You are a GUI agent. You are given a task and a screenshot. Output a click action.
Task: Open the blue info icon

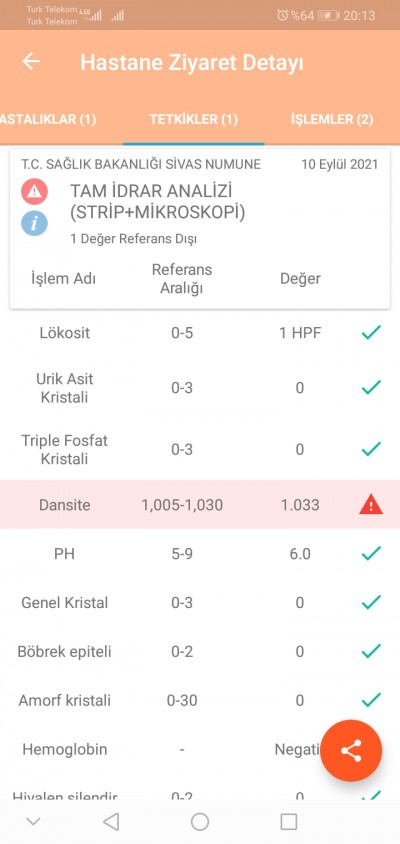(x=34, y=223)
